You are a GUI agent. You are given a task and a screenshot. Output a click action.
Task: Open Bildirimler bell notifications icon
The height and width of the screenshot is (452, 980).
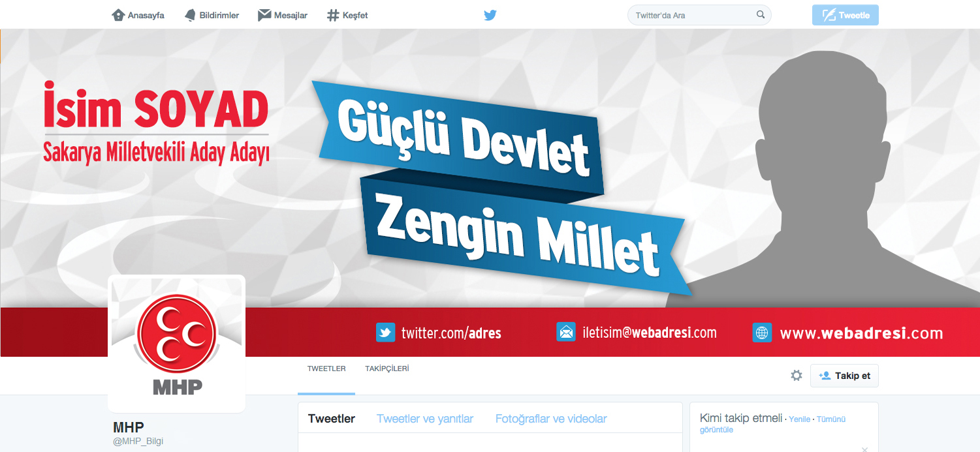point(190,15)
